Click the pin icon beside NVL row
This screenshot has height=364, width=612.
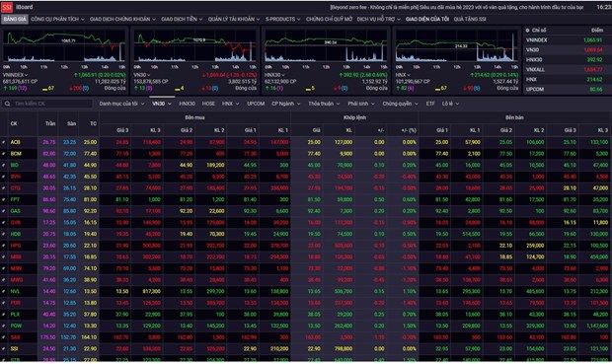coord(4,291)
